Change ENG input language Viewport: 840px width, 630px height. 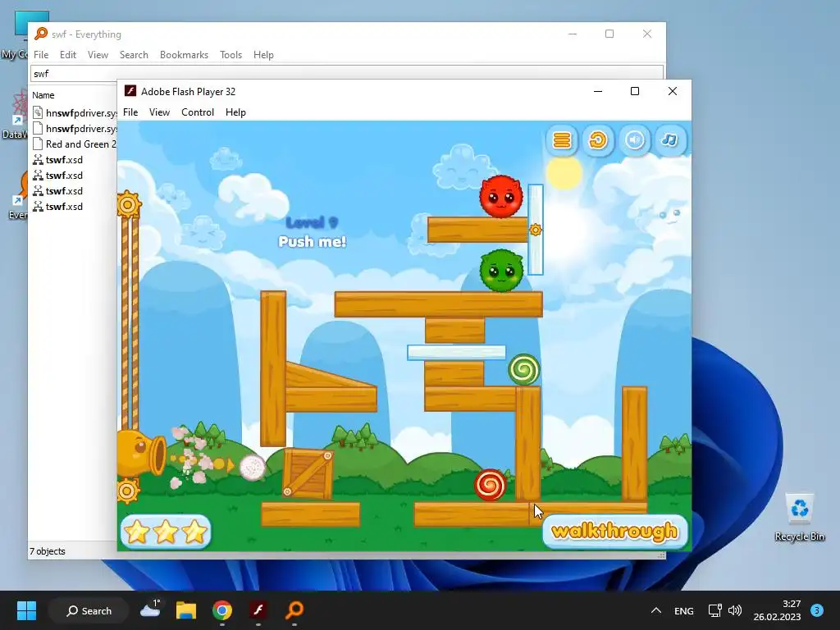point(683,610)
